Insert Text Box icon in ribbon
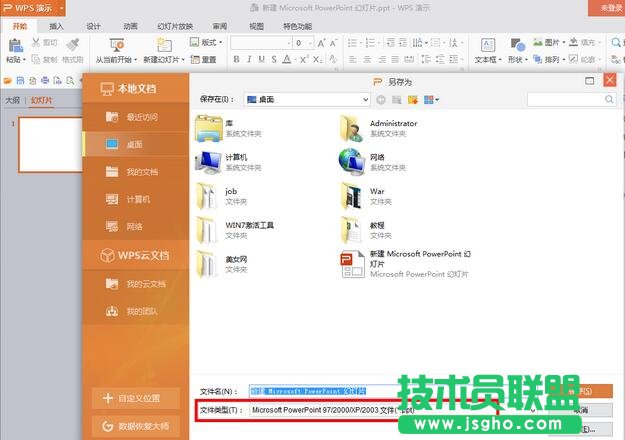The height and width of the screenshot is (440, 625). tap(488, 45)
